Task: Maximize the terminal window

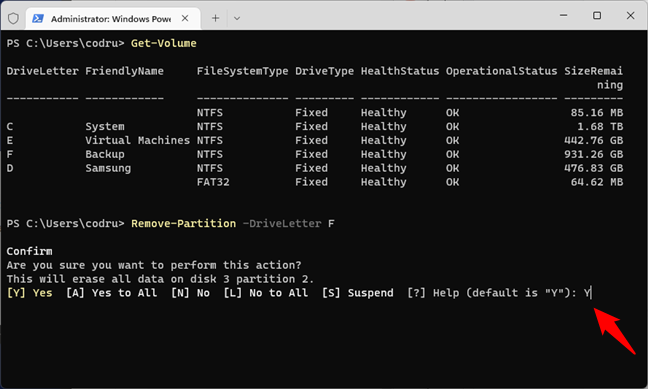Action: point(597,16)
